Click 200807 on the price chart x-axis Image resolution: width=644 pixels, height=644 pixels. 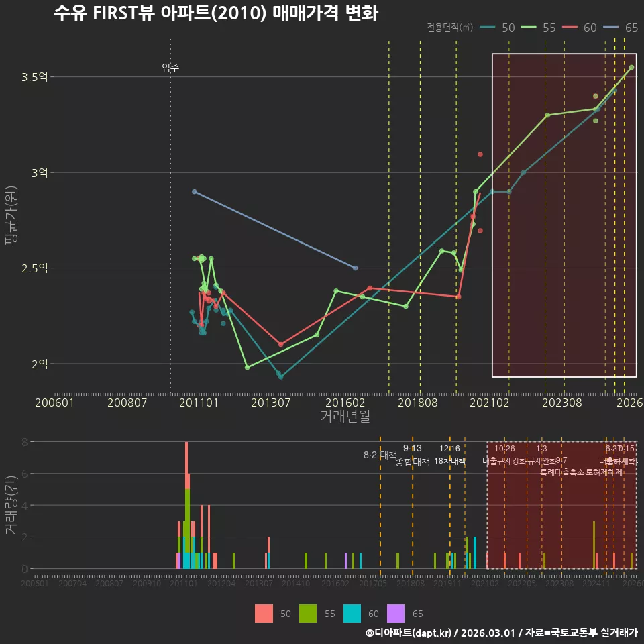127,402
